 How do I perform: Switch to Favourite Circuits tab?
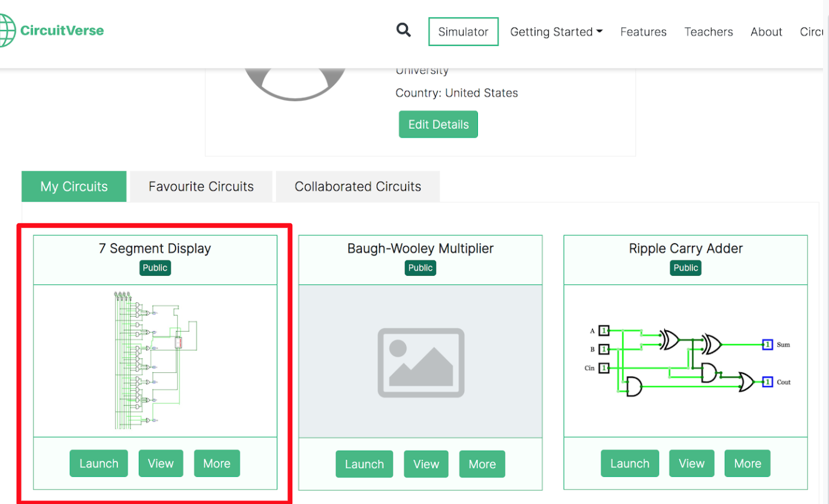point(201,187)
